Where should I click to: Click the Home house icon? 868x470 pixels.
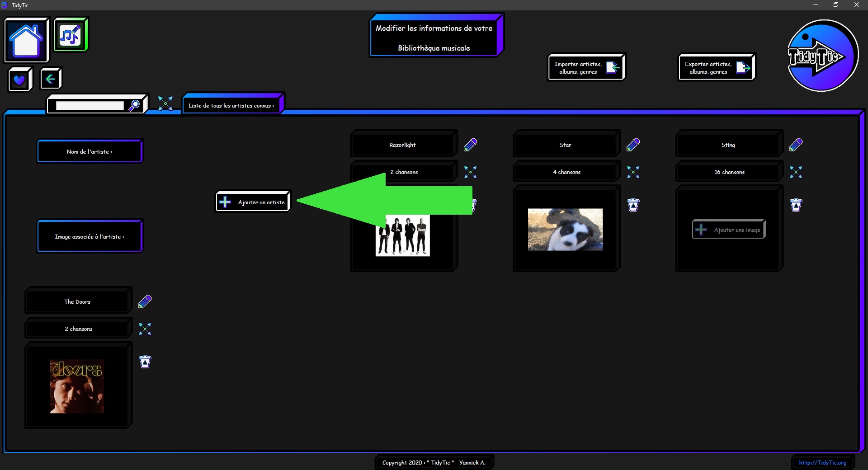point(26,40)
